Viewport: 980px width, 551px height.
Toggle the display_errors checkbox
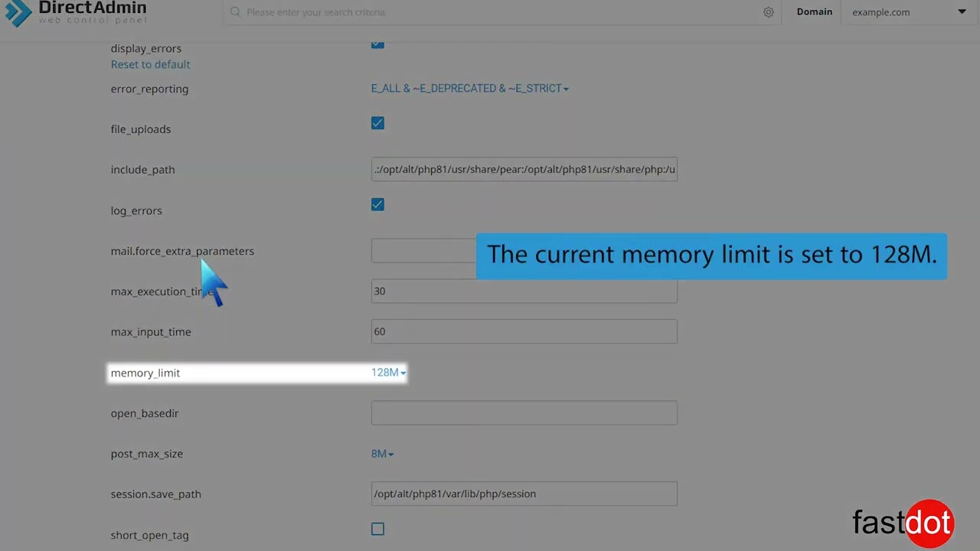(x=377, y=44)
